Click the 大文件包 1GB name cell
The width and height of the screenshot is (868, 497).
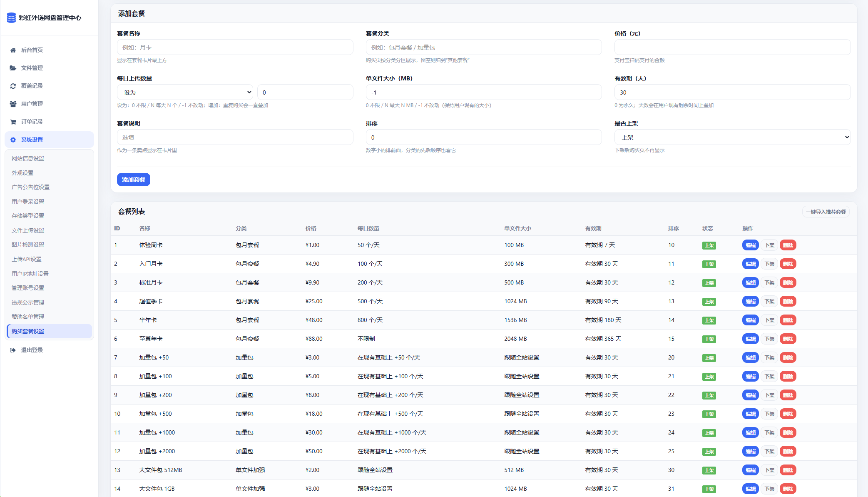coord(157,489)
